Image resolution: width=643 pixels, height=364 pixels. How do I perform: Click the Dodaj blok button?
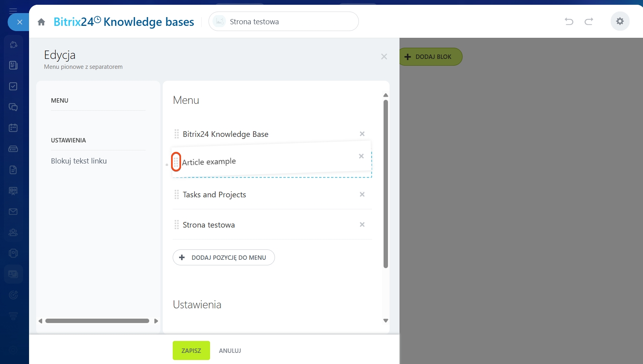[431, 56]
